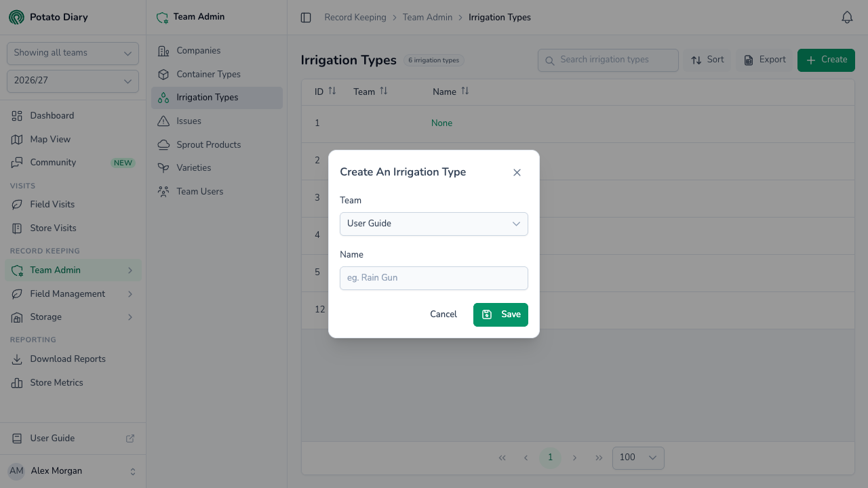This screenshot has width=868, height=488.
Task: Click the Varieties sprout icon
Action: pos(163,168)
